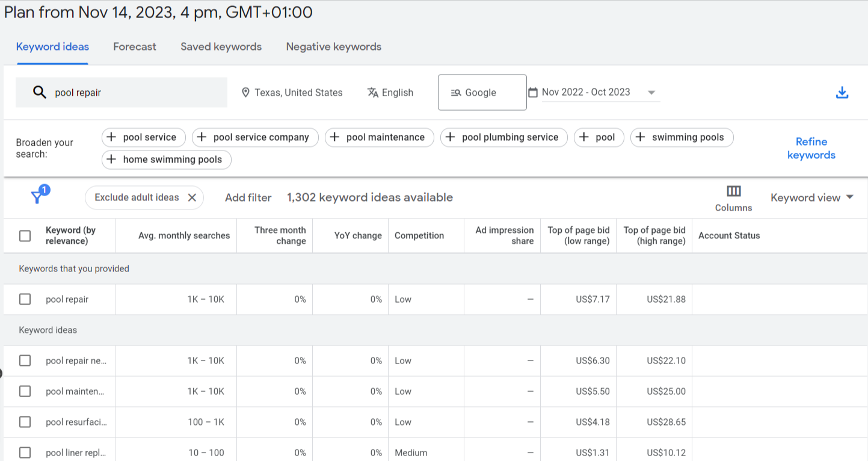Add pool service plus chip
868x461 pixels.
point(144,137)
